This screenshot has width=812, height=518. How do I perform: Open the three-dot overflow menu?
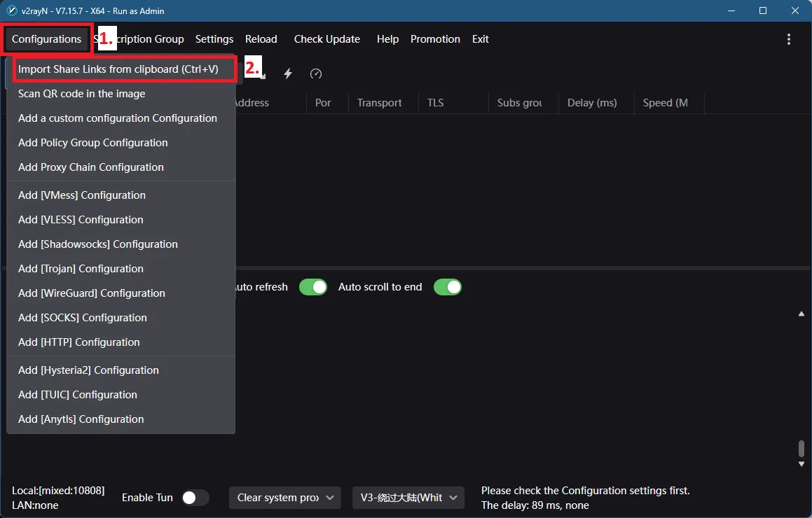pyautogui.click(x=789, y=39)
